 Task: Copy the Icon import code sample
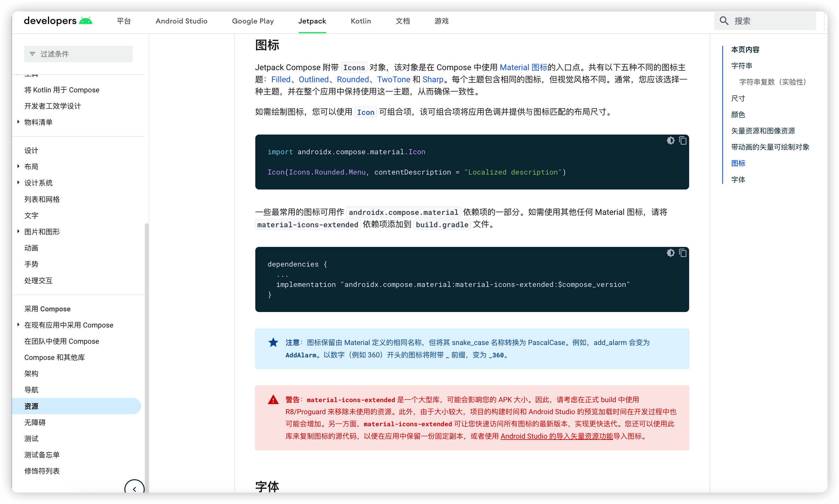point(683,141)
